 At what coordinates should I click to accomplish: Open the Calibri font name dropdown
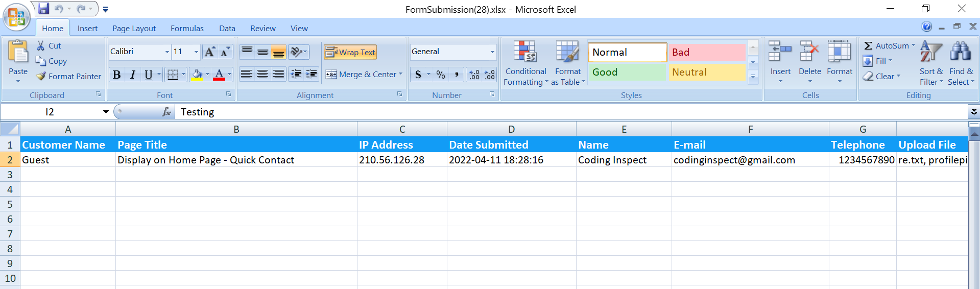[x=167, y=52]
